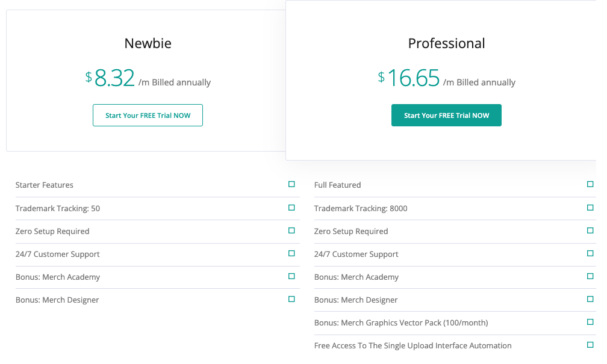Screen dimensions: 607x364
Task: Click the $8.32 Newbie price
Action: tap(114, 78)
